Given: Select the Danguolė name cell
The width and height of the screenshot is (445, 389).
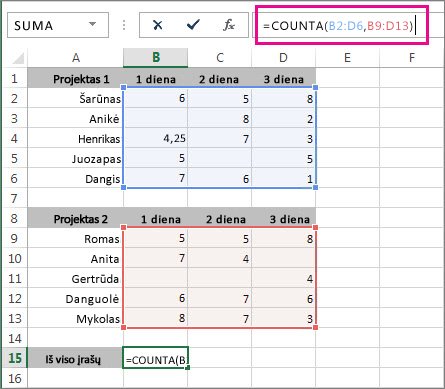Looking at the screenshot, I should pos(75,298).
